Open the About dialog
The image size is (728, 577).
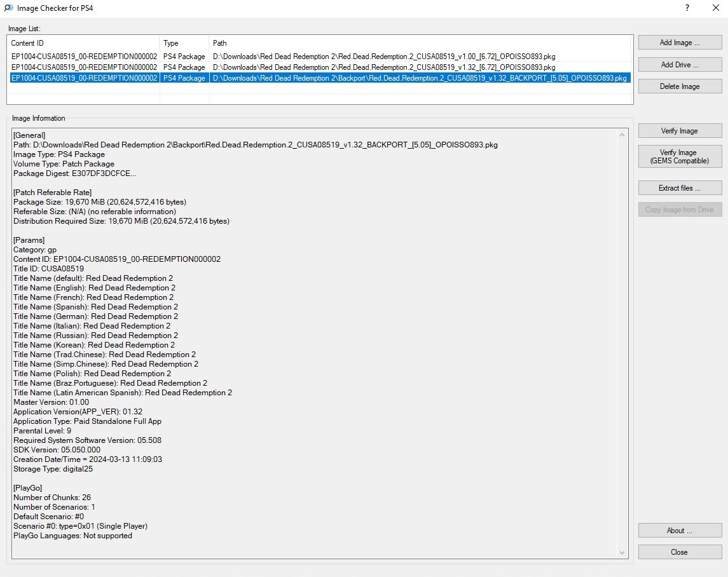[680, 531]
